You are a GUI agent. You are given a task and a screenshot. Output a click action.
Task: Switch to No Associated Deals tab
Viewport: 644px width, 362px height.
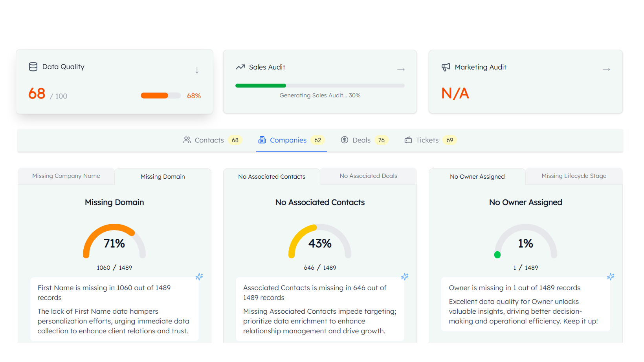pyautogui.click(x=368, y=176)
